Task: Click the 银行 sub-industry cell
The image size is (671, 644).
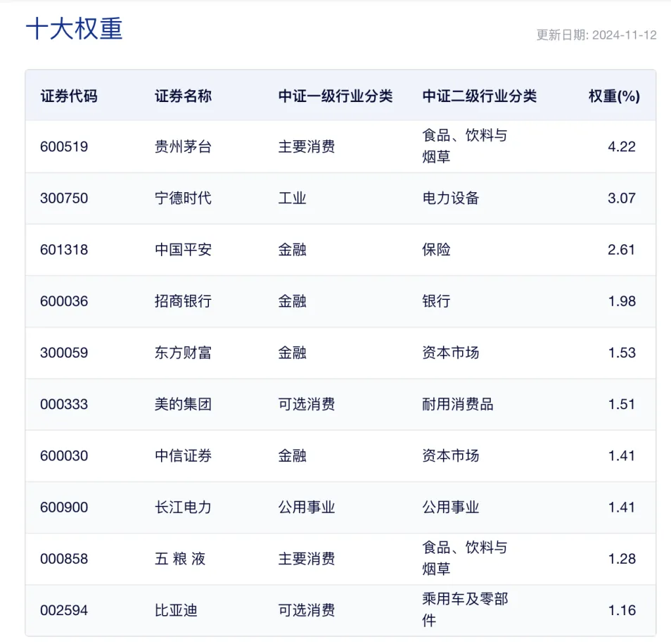Action: click(x=437, y=301)
